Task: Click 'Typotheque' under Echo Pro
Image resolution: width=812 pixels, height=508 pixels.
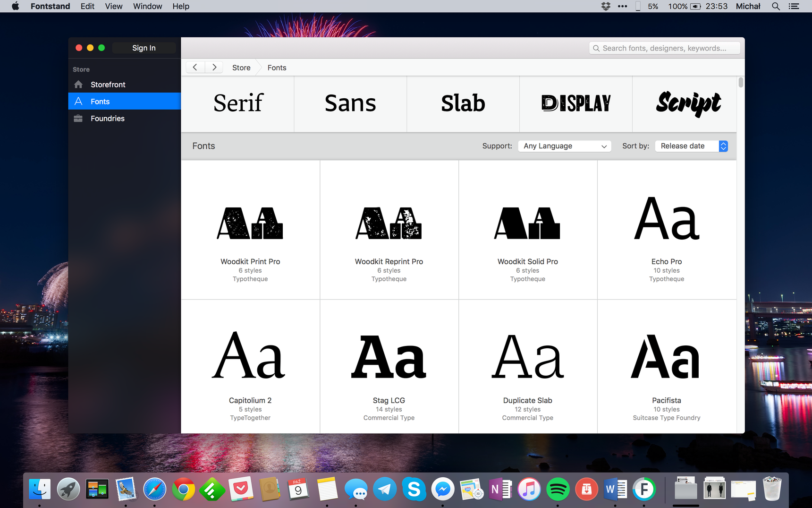Action: (667, 279)
